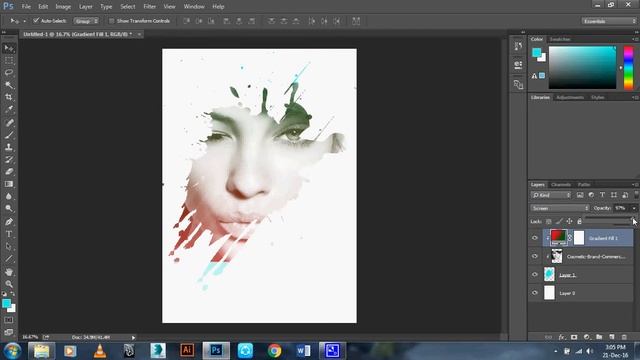Open the Filter menu
This screenshot has height=360, width=640.
[149, 7]
